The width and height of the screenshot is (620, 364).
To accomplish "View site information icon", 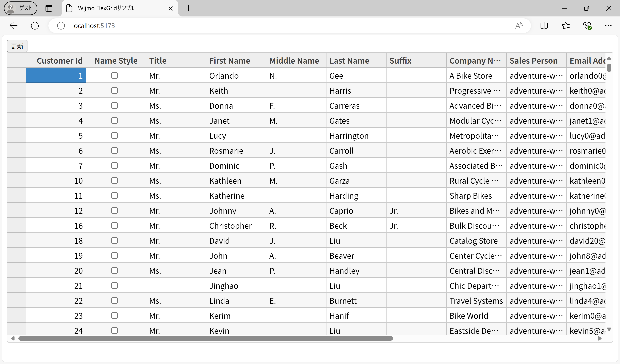I will [x=61, y=26].
